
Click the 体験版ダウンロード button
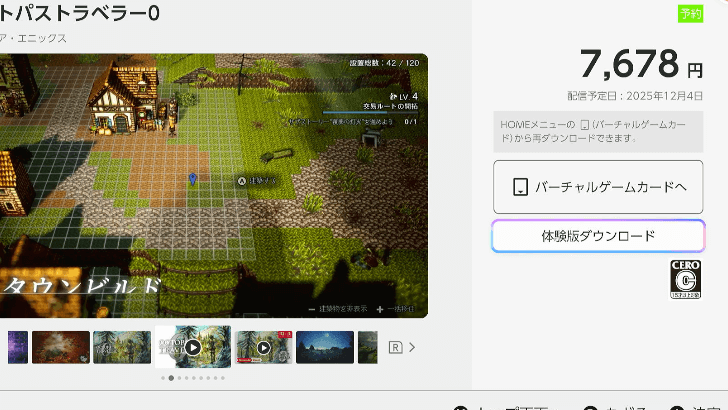[x=598, y=236]
